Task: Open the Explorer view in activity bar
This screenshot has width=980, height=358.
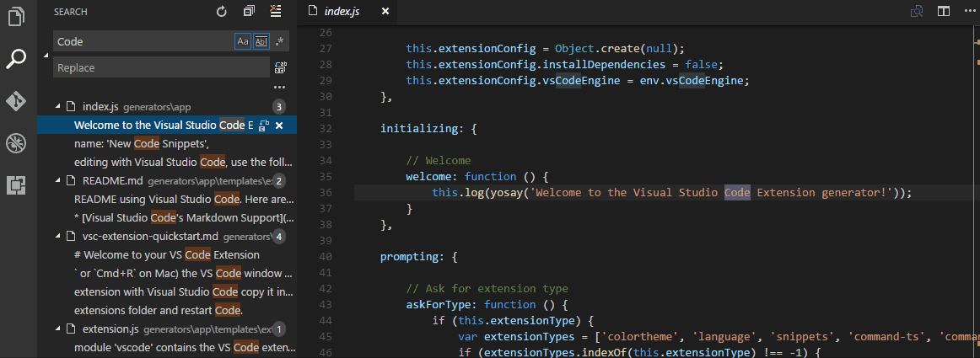Action: coord(18,16)
